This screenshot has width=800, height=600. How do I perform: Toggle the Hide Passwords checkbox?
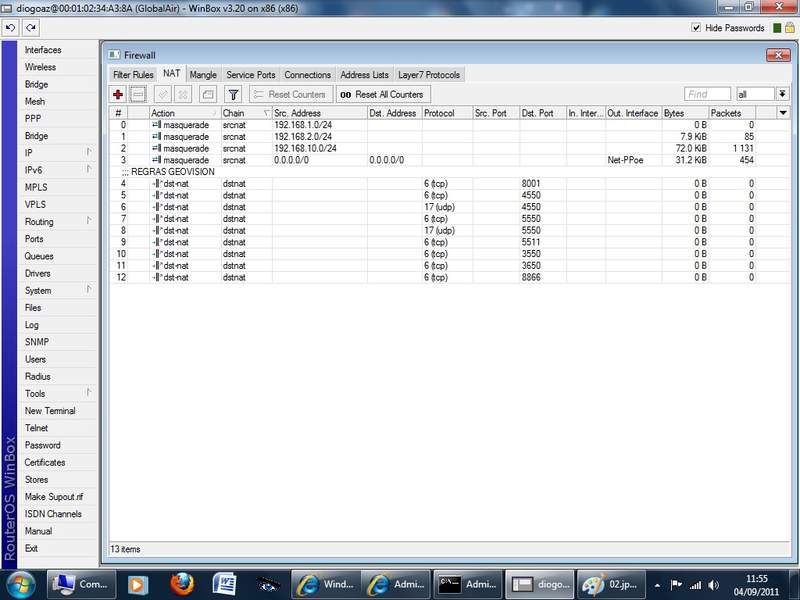(x=696, y=28)
